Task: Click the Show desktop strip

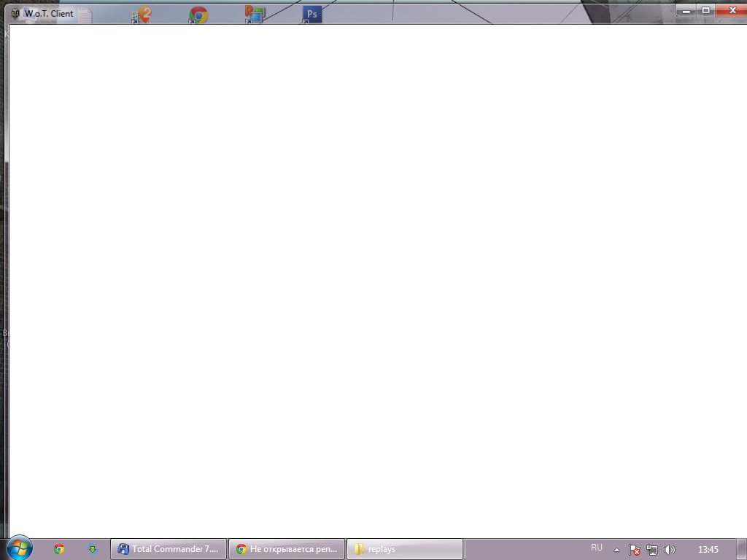Action: pos(742,549)
